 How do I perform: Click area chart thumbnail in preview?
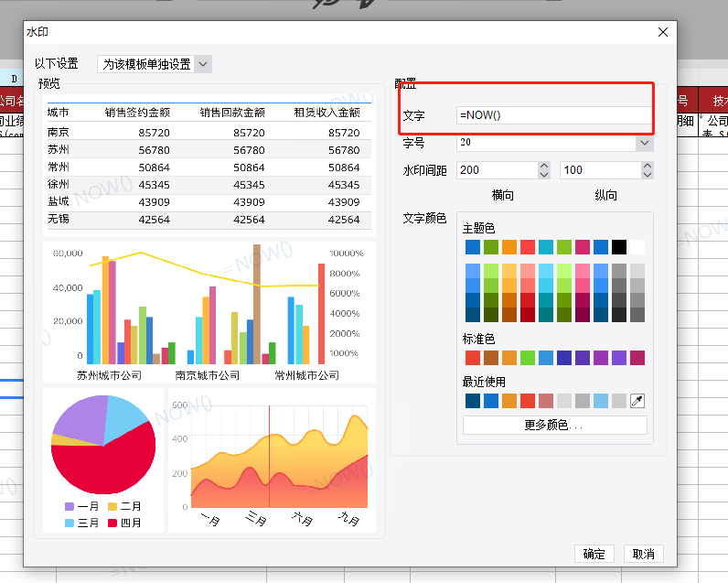pyautogui.click(x=272, y=460)
